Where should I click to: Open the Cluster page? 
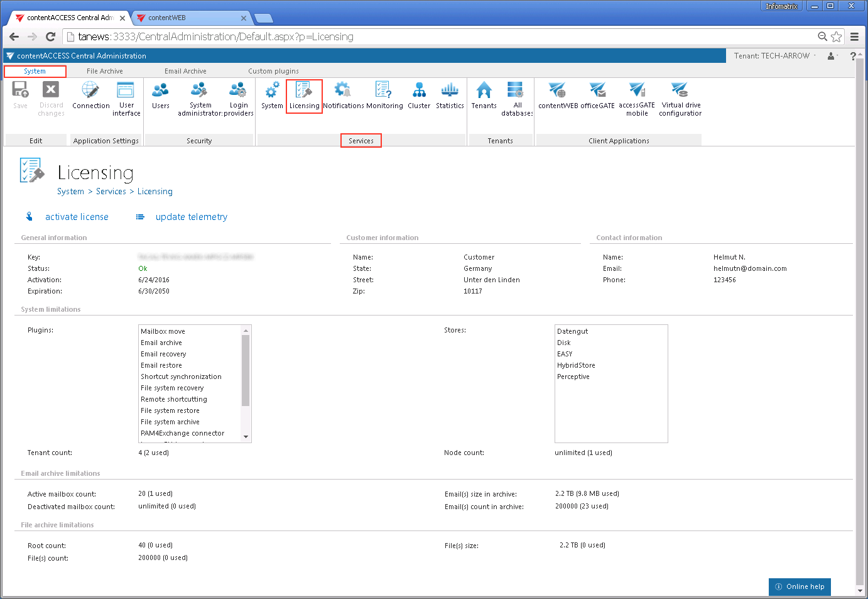point(419,95)
